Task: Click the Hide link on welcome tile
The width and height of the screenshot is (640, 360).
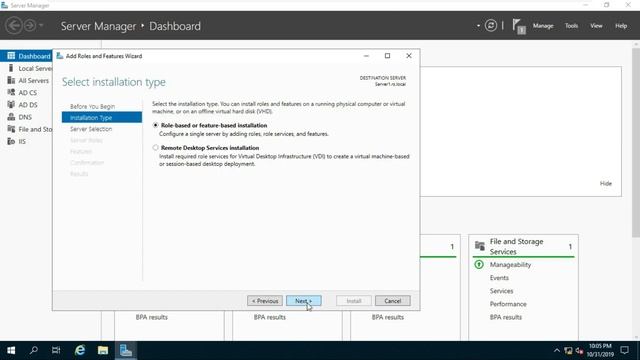Action: pos(606,184)
